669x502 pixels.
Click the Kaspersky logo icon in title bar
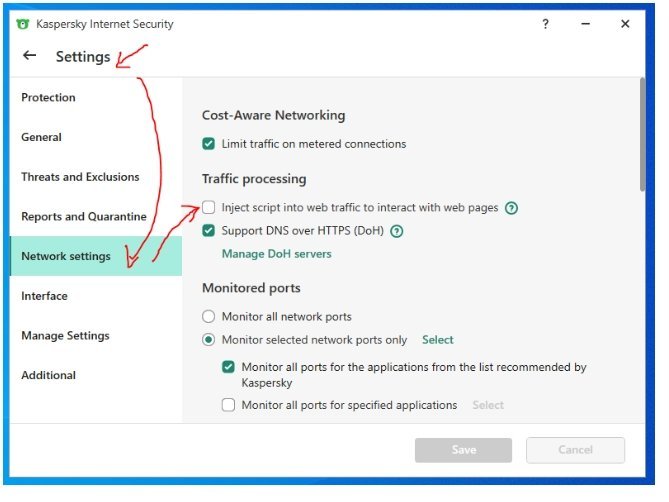point(23,24)
